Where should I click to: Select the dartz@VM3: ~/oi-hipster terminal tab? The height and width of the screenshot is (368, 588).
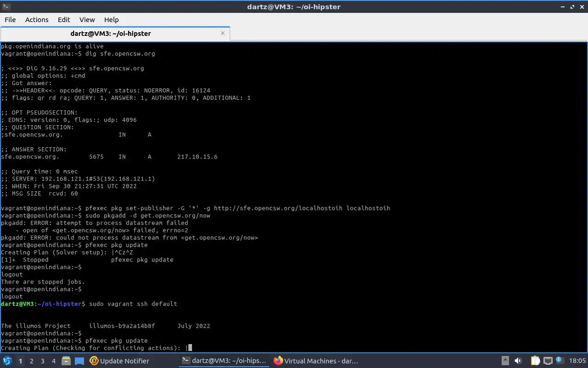(111, 33)
